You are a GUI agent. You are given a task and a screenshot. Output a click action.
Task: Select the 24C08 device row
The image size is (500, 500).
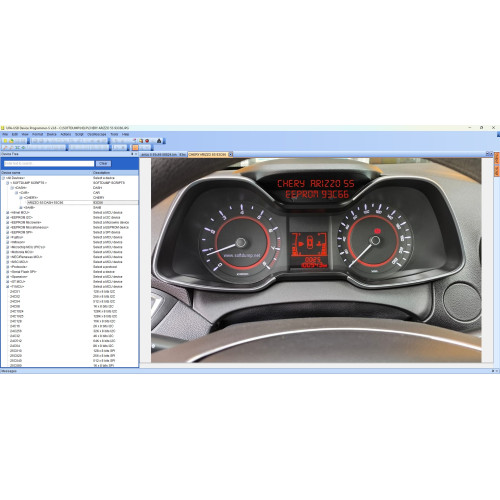click(x=69, y=306)
